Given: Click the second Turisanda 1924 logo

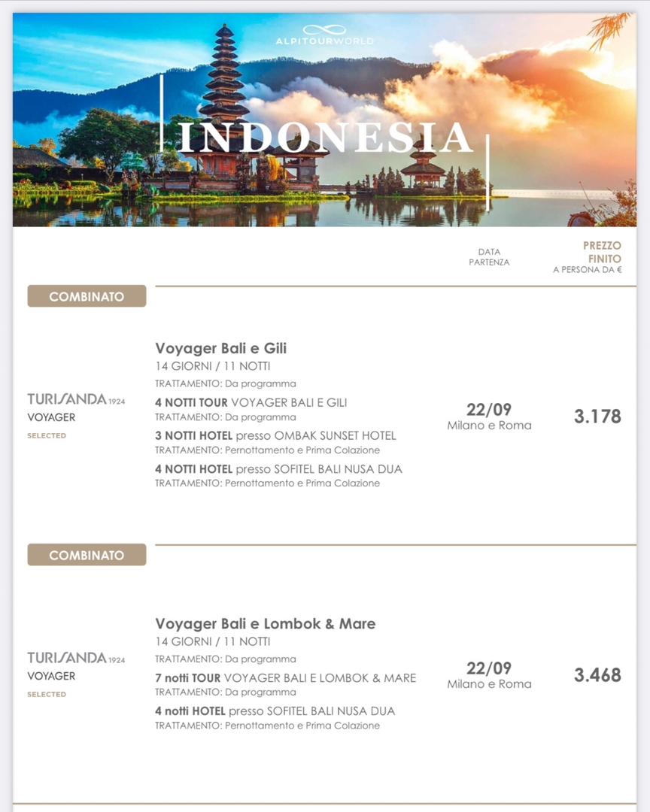Looking at the screenshot, I should (x=76, y=658).
